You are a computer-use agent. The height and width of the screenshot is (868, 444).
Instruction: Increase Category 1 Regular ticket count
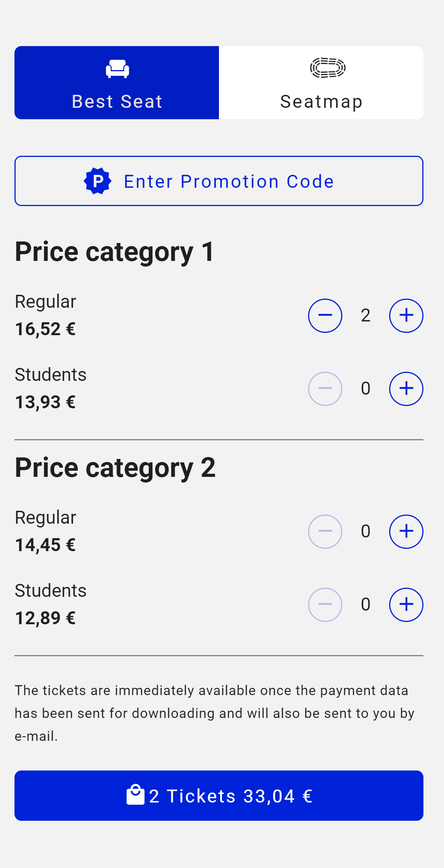tap(406, 315)
